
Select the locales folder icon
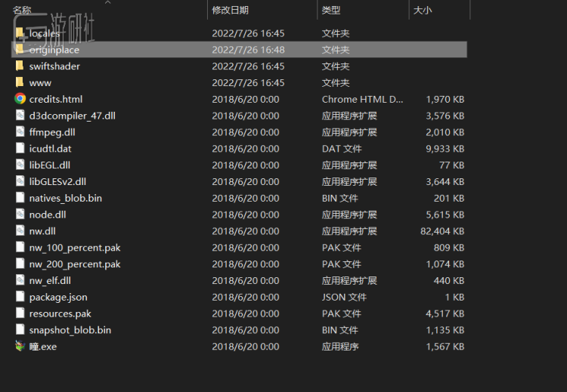20,33
